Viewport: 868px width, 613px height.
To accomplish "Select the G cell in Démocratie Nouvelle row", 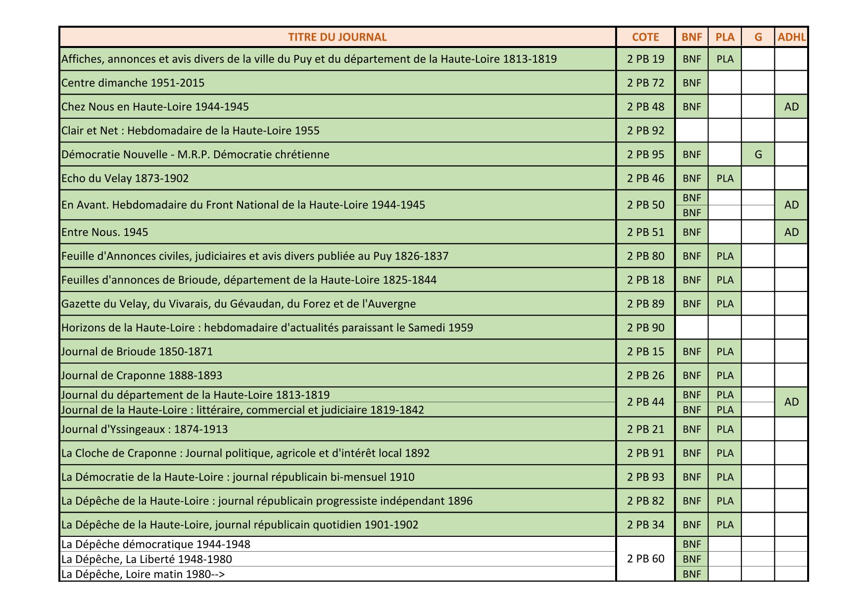I will point(758,154).
